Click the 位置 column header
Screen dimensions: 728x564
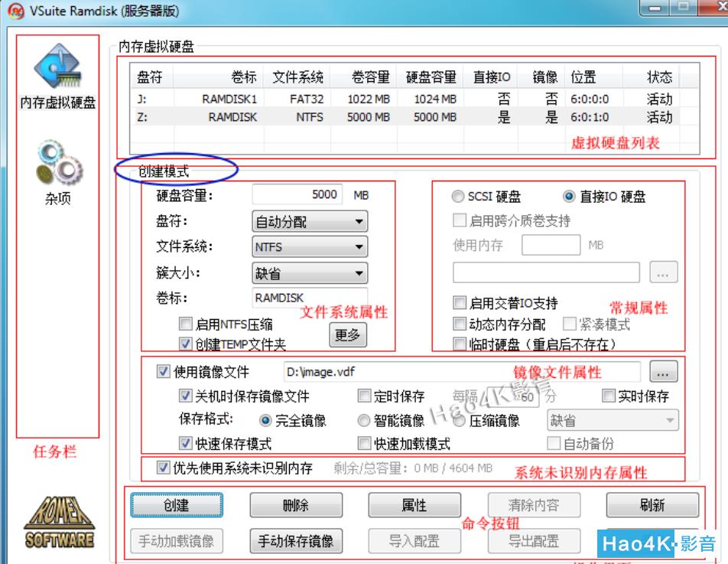point(593,77)
